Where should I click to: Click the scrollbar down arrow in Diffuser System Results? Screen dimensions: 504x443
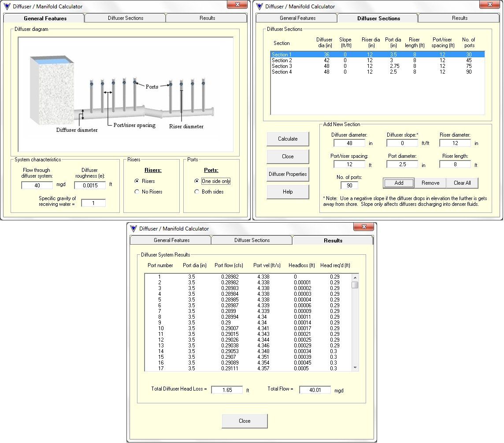click(x=355, y=369)
